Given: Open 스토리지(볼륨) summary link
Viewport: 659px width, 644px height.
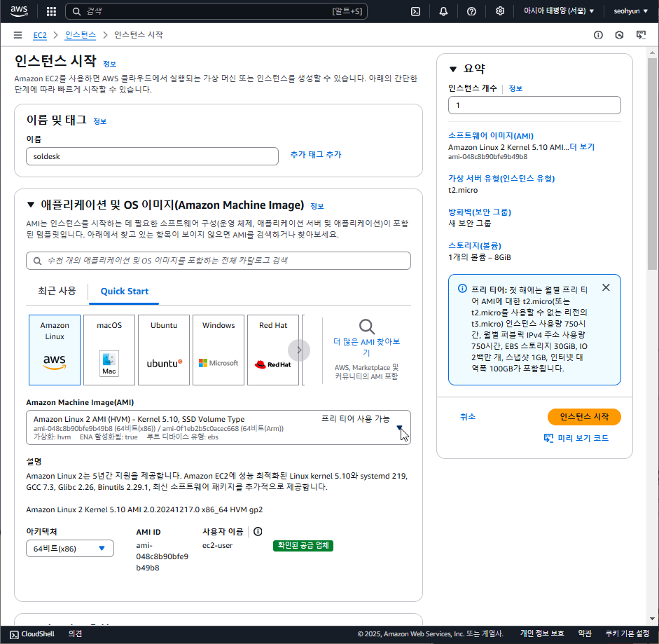Looking at the screenshot, I should point(475,246).
